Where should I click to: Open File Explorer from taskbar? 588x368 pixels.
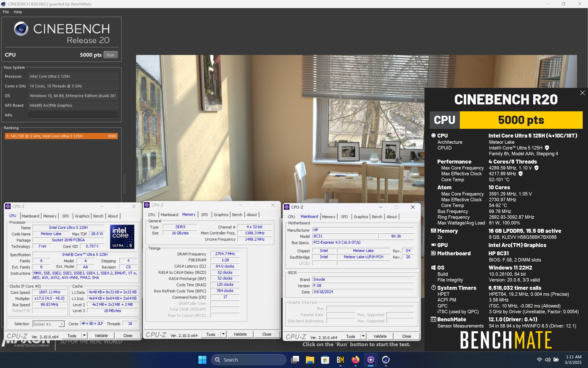pyautogui.click(x=310, y=359)
